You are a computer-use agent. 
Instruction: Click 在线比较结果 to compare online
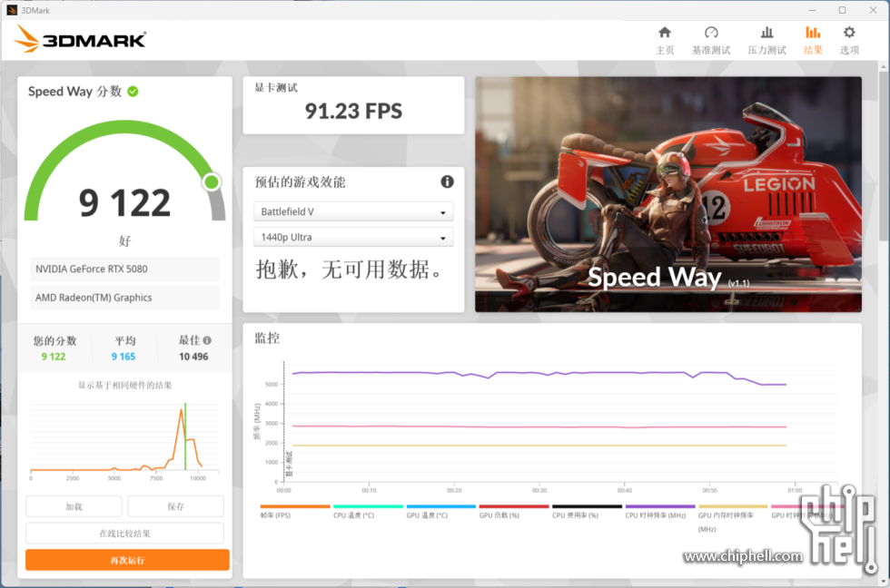tap(125, 533)
